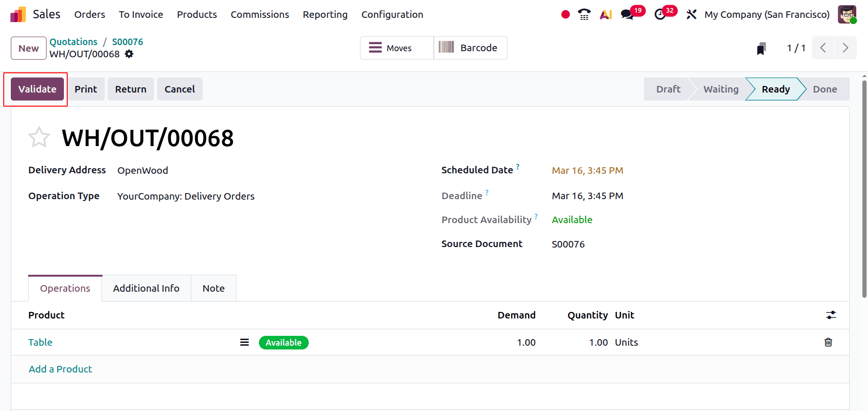
Task: Click the Deadline help question mark
Action: (487, 192)
